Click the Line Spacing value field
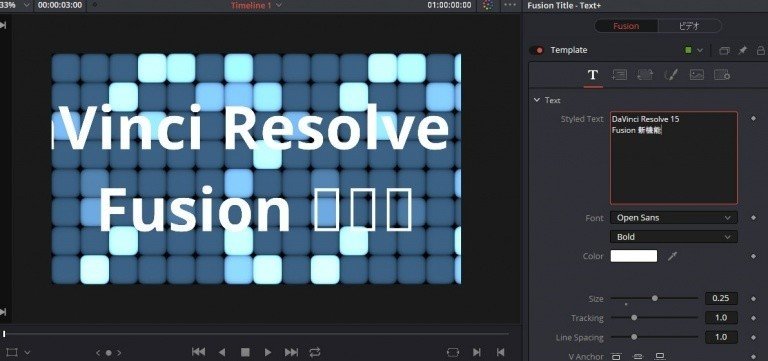 [x=721, y=337]
